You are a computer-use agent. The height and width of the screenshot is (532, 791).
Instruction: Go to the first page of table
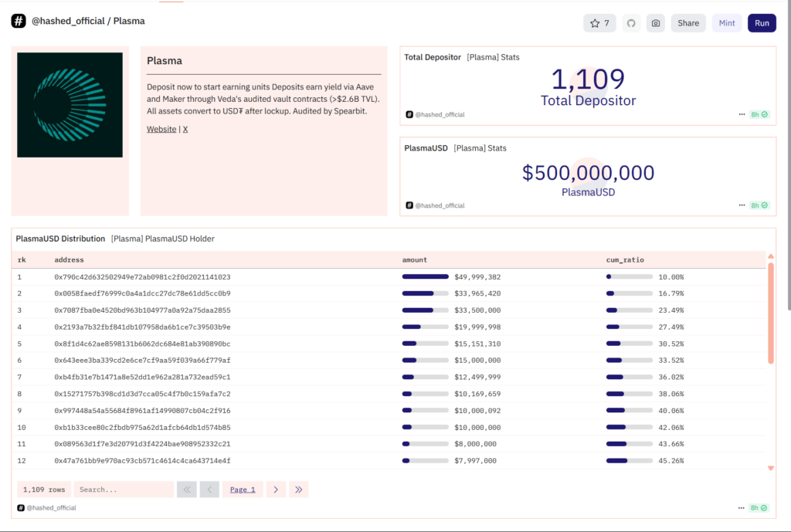point(187,490)
